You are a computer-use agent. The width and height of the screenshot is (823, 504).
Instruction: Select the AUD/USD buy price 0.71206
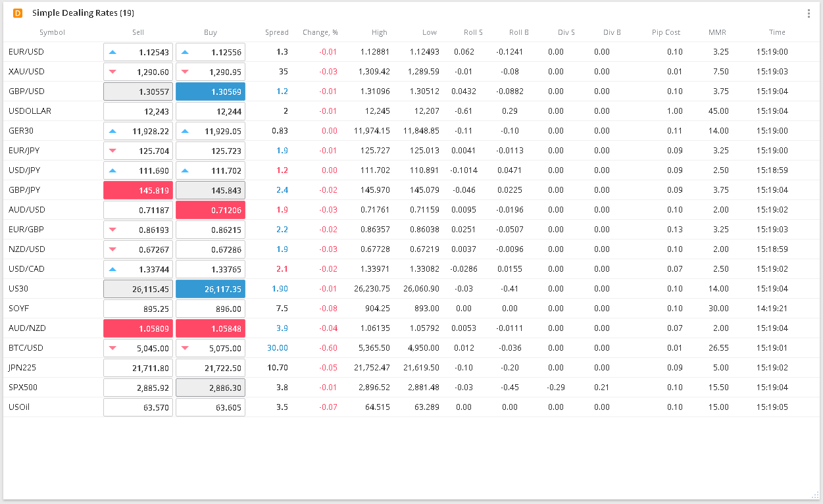[210, 209]
